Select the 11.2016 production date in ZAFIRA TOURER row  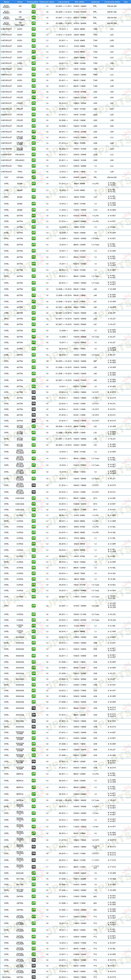[63, 971]
